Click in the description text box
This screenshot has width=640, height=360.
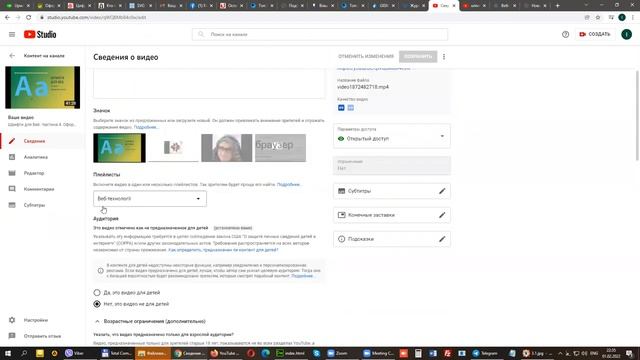pyautogui.click(x=209, y=84)
